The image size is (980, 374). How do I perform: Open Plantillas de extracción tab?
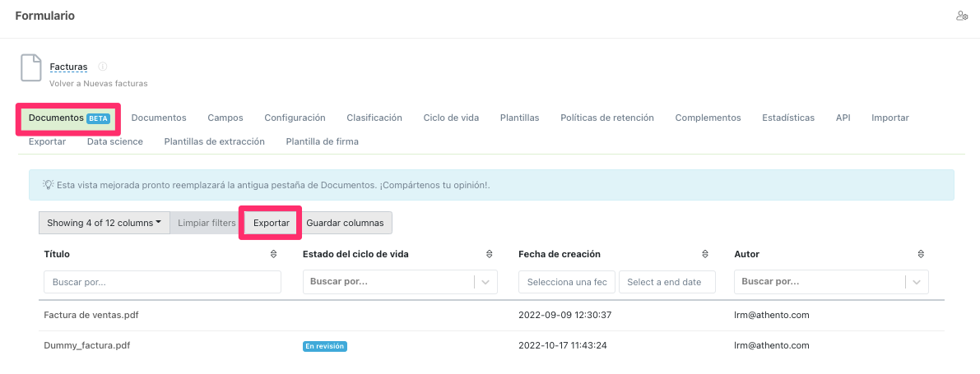[x=215, y=141]
